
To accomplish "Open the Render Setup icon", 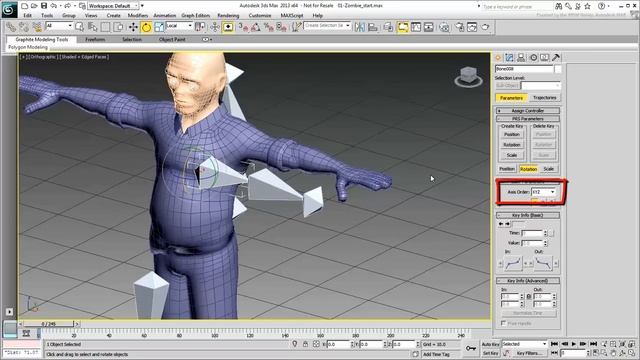I will point(460,27).
